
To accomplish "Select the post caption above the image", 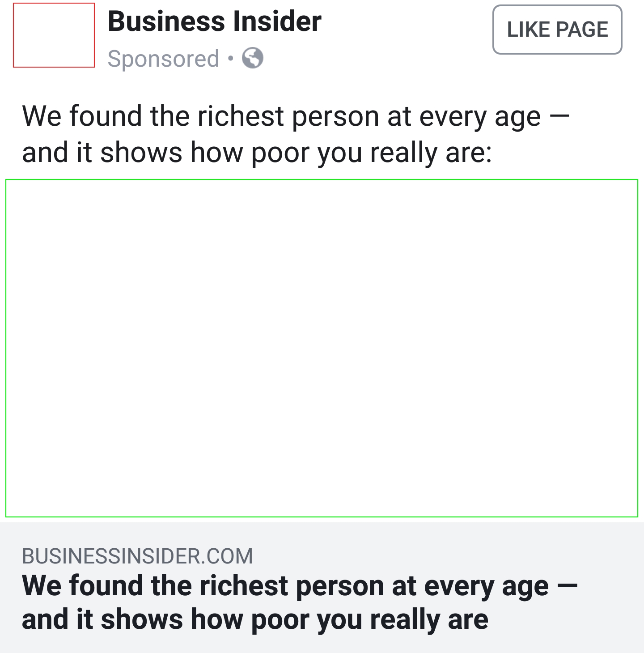I will (296, 134).
